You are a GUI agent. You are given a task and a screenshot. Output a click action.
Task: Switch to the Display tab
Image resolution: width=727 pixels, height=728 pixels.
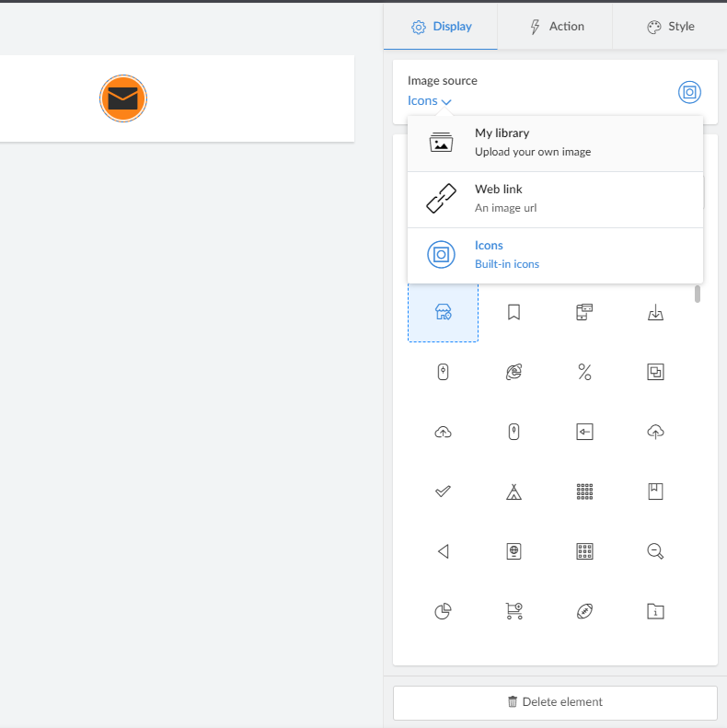[x=441, y=27]
